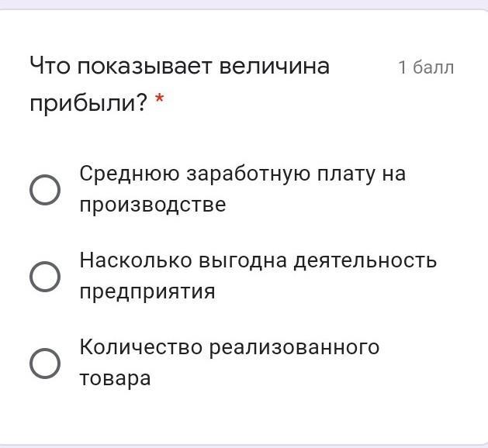Click the "1 балл" points label

[x=425, y=67]
